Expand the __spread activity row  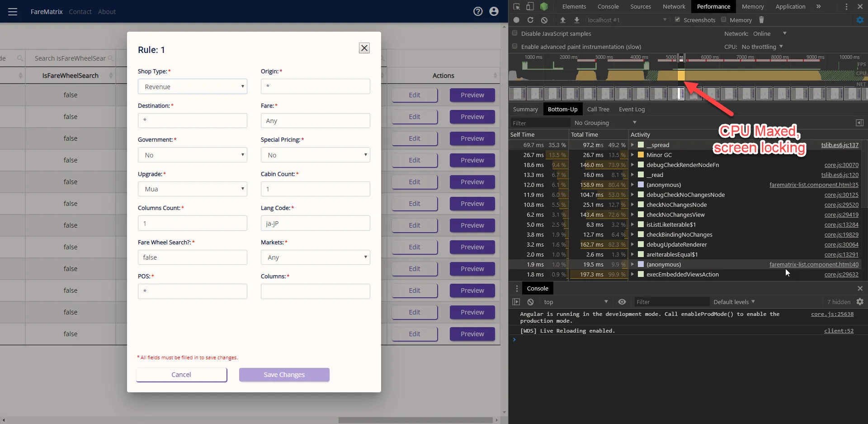[632, 145]
